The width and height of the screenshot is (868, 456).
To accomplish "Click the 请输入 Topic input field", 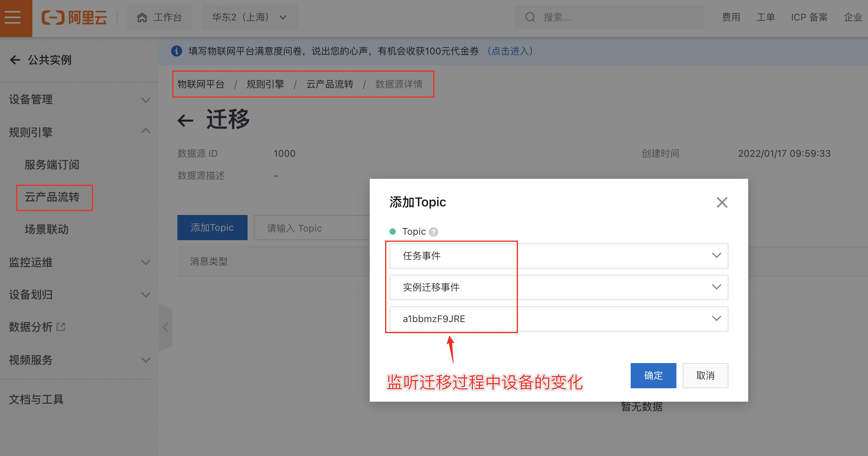I will click(312, 228).
